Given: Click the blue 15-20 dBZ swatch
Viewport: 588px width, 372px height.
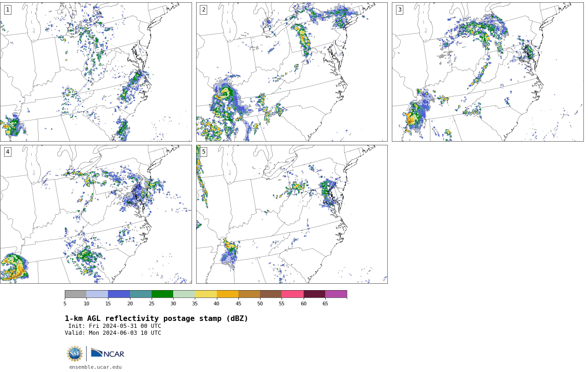Looking at the screenshot, I should coord(119,294).
